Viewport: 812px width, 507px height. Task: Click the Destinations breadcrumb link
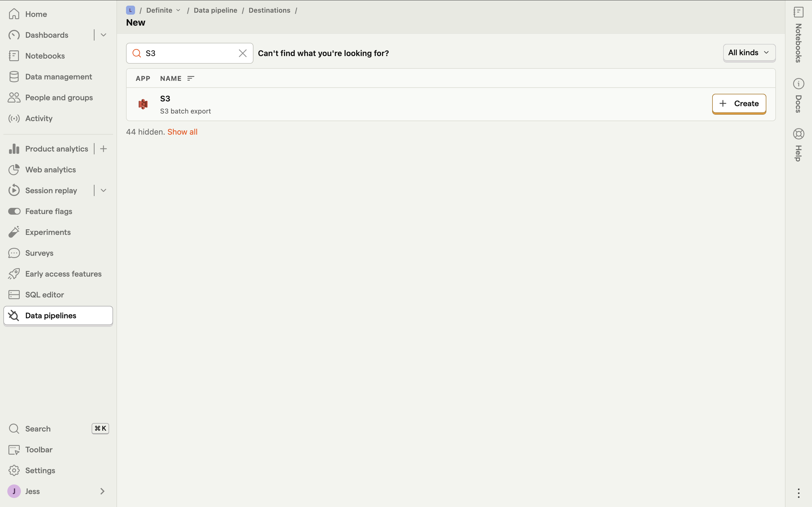click(269, 10)
